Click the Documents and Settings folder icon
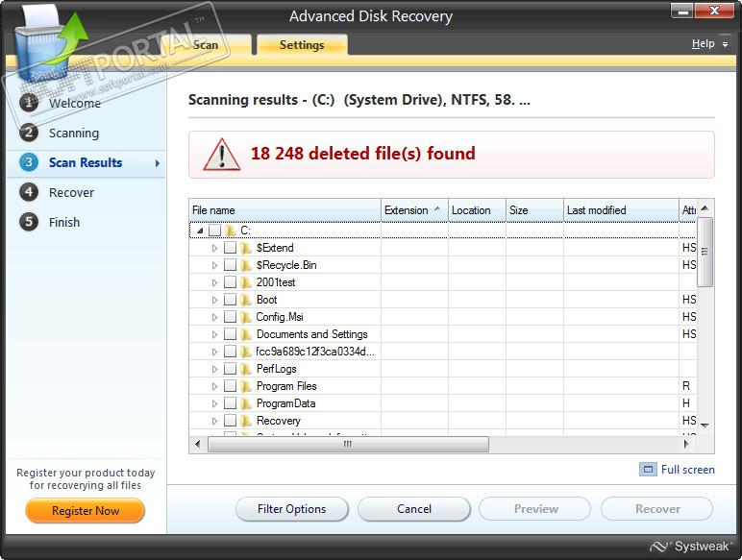The height and width of the screenshot is (560, 742). [x=245, y=334]
